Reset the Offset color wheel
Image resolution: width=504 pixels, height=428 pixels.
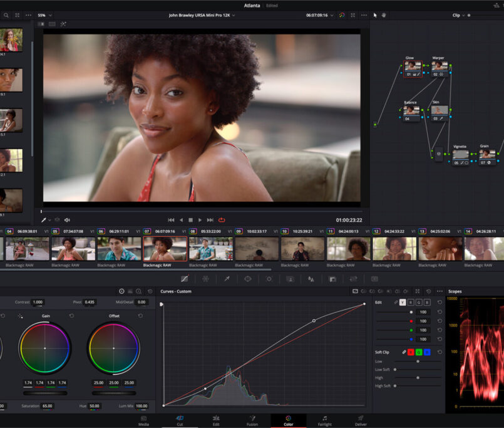pos(140,316)
